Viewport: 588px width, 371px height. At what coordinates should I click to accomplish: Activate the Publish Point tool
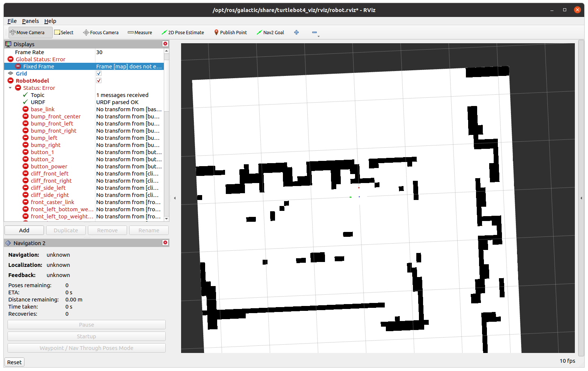[x=230, y=32]
